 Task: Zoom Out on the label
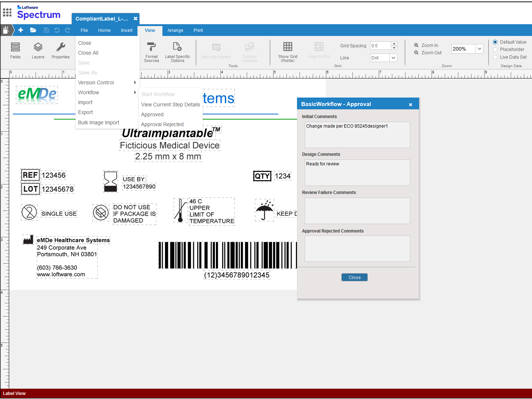point(428,53)
